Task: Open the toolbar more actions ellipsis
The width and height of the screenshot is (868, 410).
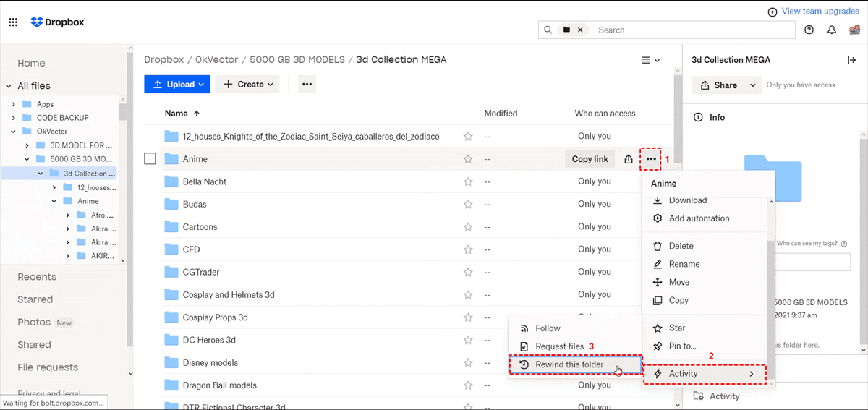Action: point(307,85)
